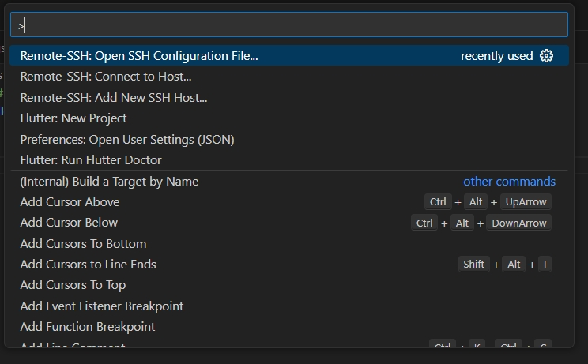This screenshot has width=588, height=364.
Task: Click the Shift key badge on Line Ends row
Action: (473, 265)
